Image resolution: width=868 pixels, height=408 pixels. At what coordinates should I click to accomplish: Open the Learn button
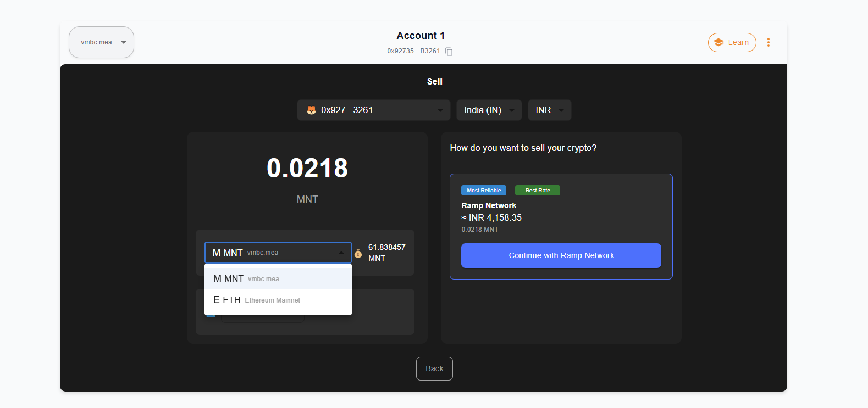click(x=732, y=42)
